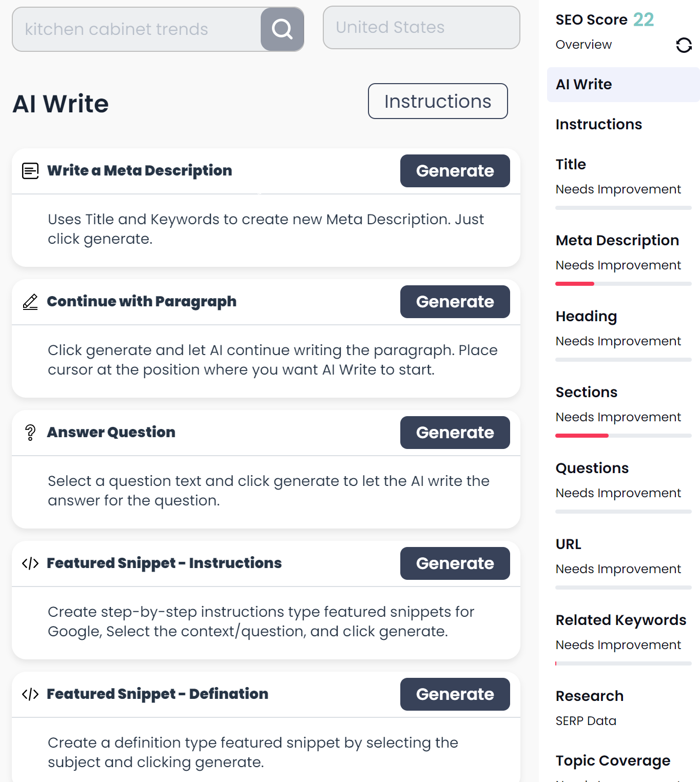Open the United States country selector
This screenshot has height=782, width=700.
[421, 28]
